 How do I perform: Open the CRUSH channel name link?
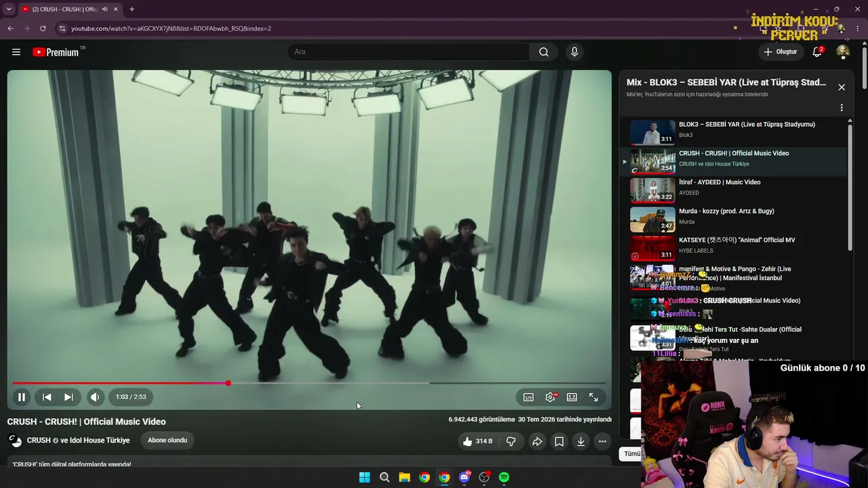click(39, 441)
